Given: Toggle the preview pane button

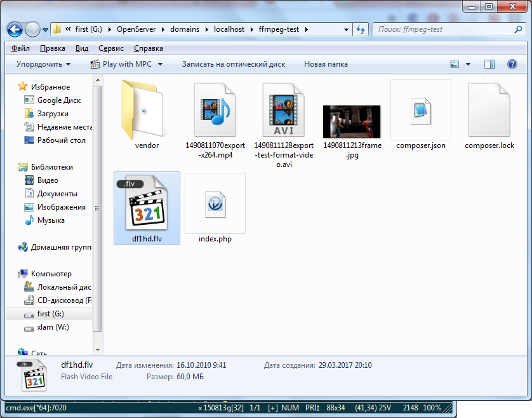Looking at the screenshot, I should click(x=489, y=64).
